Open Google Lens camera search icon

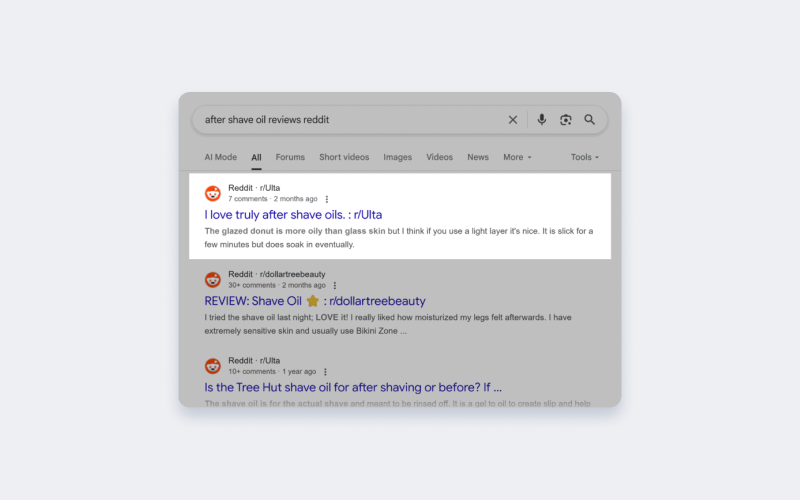tap(565, 120)
